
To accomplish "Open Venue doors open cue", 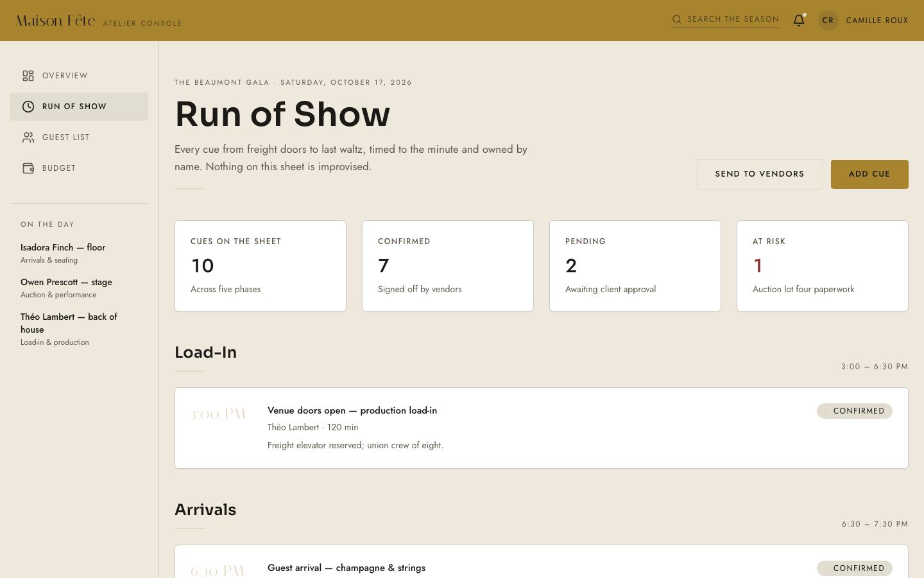I will (x=542, y=428).
